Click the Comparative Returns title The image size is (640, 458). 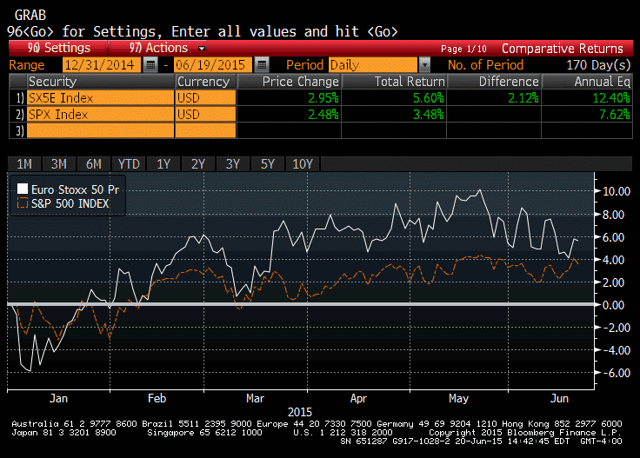click(x=562, y=49)
